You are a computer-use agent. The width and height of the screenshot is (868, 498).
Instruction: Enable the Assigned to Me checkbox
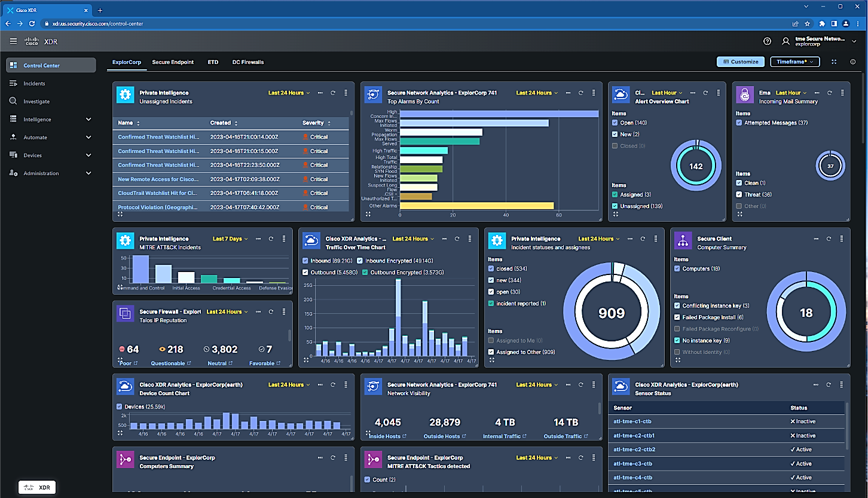click(491, 341)
